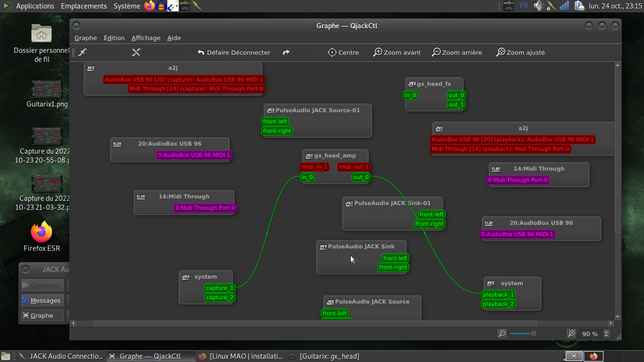This screenshot has width=644, height=362.
Task: Open the network signal indicator
Action: (x=564, y=6)
